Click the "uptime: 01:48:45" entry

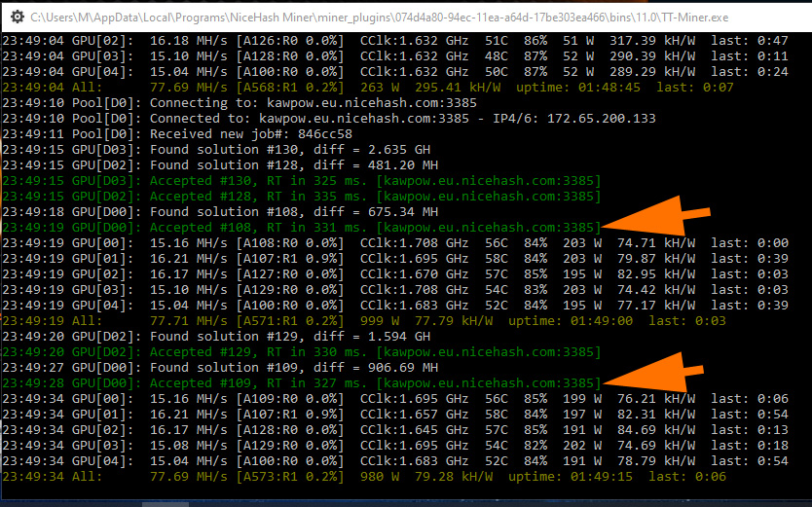578,87
